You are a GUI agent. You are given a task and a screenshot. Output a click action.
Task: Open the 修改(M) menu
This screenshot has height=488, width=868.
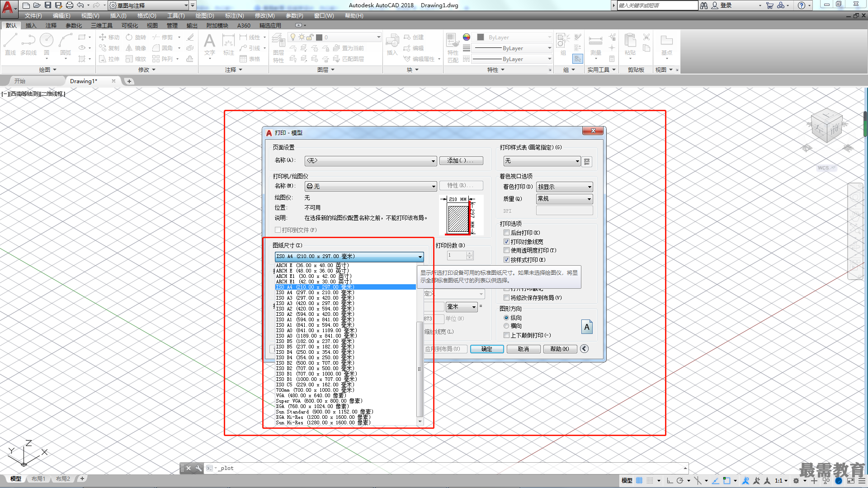[x=264, y=16]
